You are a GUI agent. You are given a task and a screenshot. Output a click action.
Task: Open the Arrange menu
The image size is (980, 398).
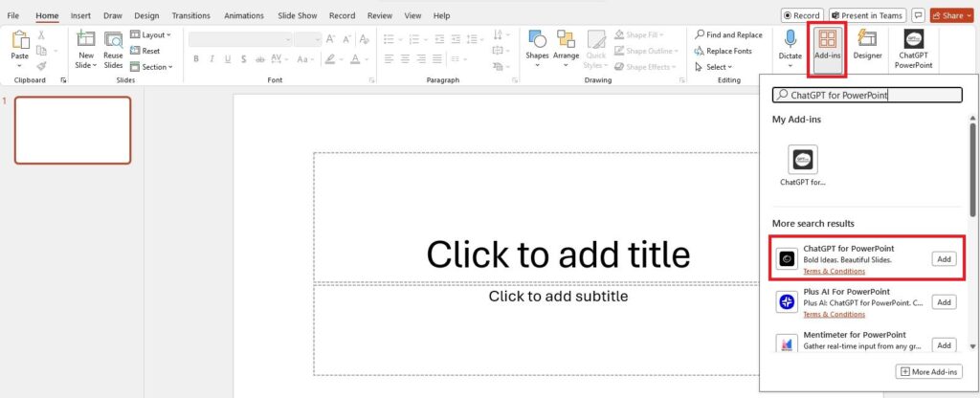(x=567, y=49)
